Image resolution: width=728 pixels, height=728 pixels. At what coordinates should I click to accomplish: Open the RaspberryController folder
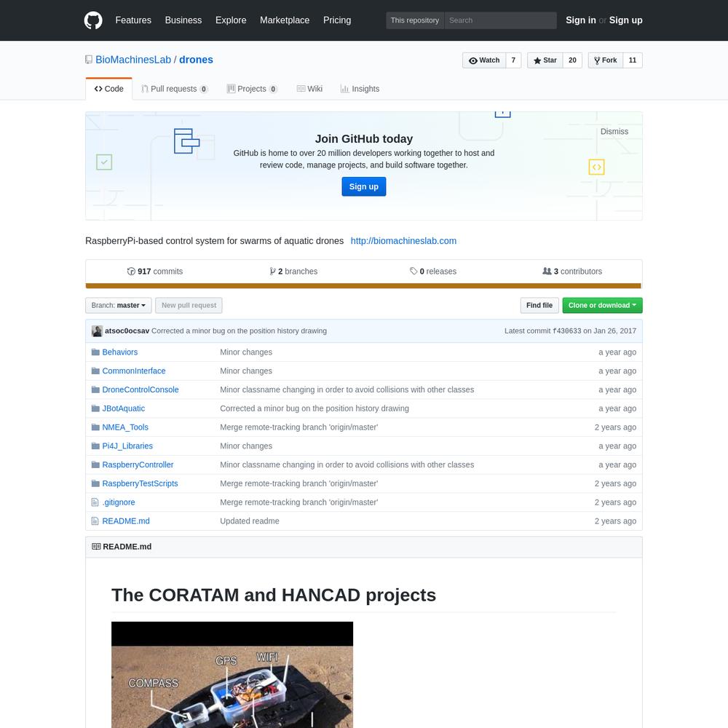coord(138,464)
